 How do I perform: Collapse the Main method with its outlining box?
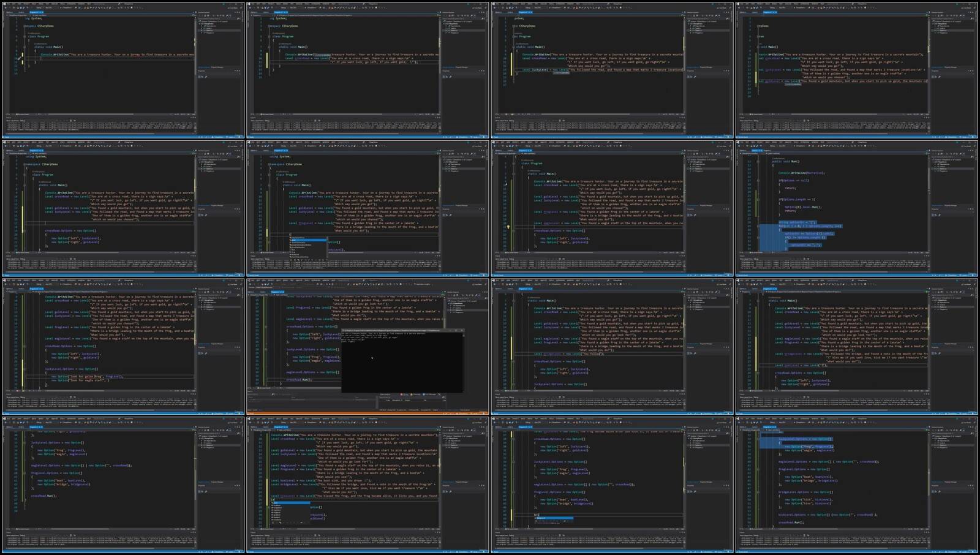point(23,46)
